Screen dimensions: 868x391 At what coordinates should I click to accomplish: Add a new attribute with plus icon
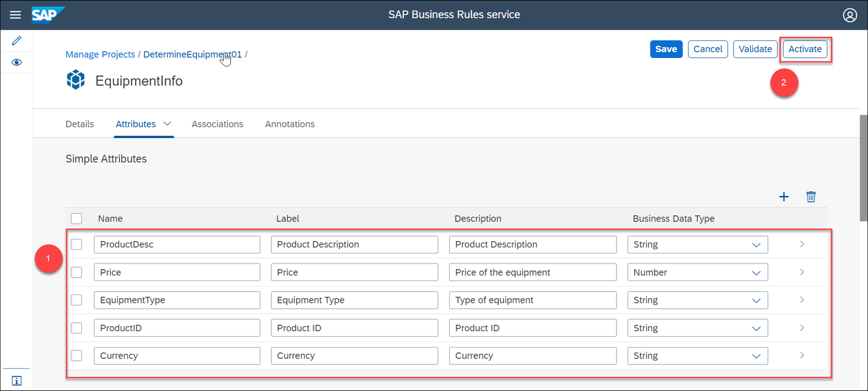click(x=784, y=197)
